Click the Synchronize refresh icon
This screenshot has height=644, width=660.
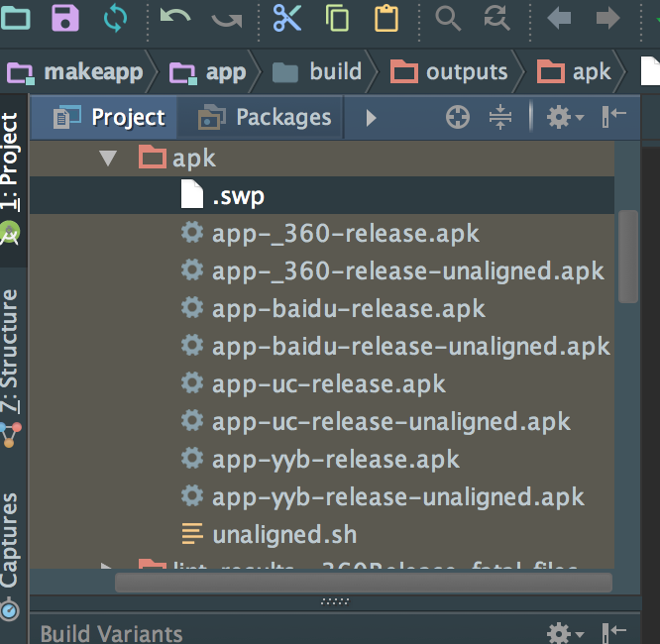tap(116, 17)
